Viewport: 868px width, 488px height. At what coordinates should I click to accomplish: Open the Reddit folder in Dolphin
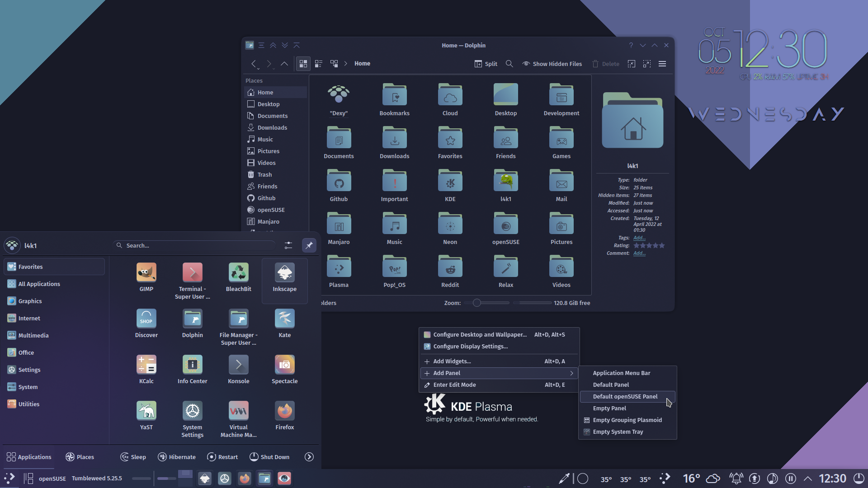(x=450, y=267)
